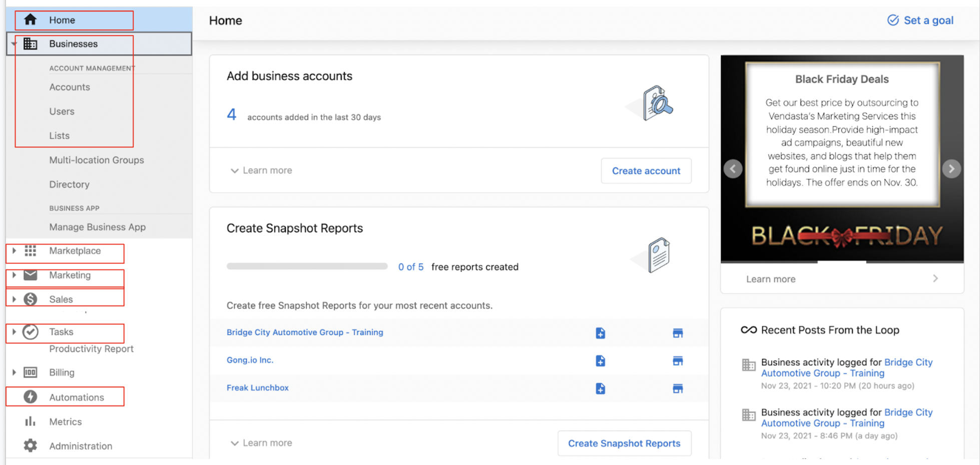Open Multi-location Groups
980x465 pixels.
pos(97,160)
